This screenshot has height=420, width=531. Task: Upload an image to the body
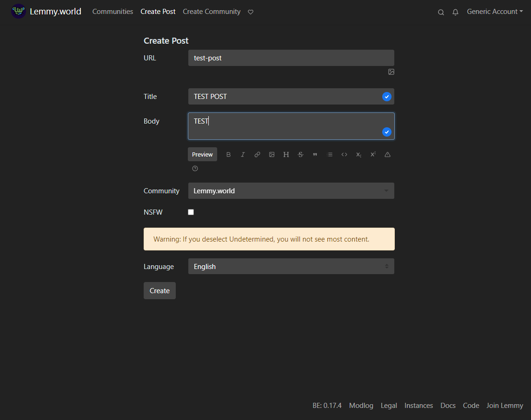coord(272,154)
